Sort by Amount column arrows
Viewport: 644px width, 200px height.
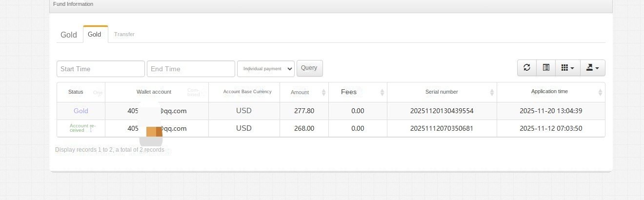pos(324,92)
